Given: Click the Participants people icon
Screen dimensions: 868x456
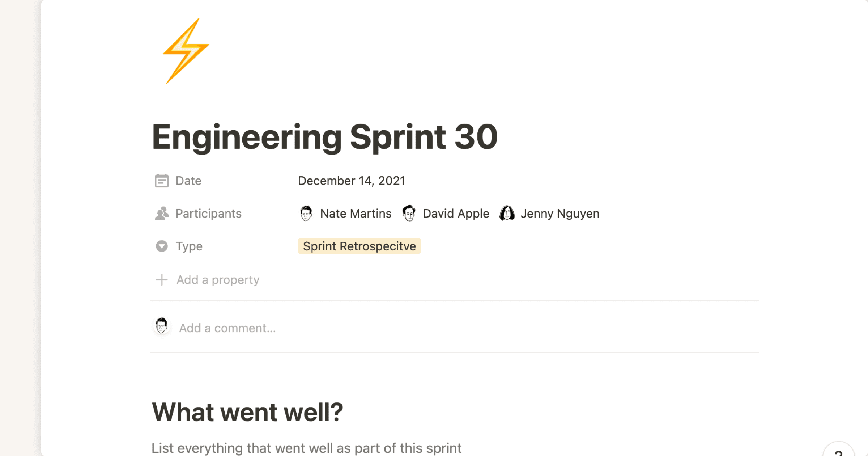Looking at the screenshot, I should pyautogui.click(x=162, y=213).
